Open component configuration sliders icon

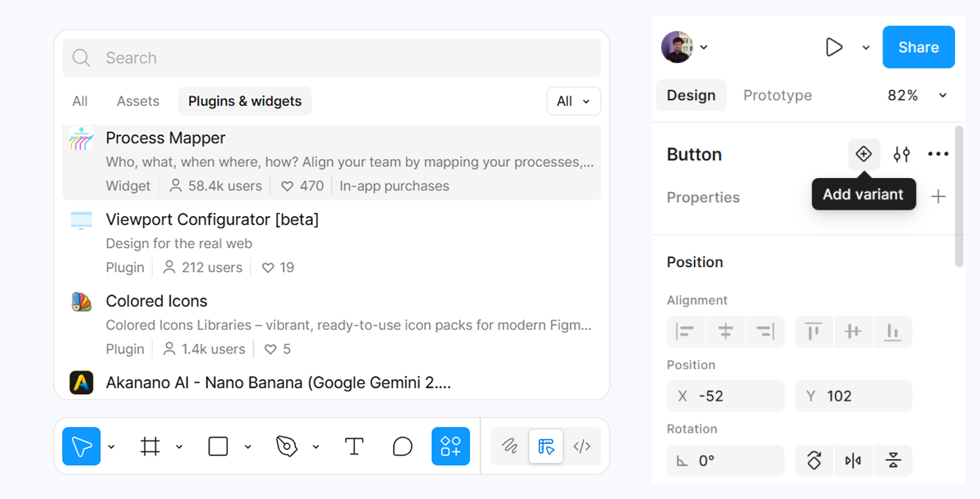pos(901,155)
